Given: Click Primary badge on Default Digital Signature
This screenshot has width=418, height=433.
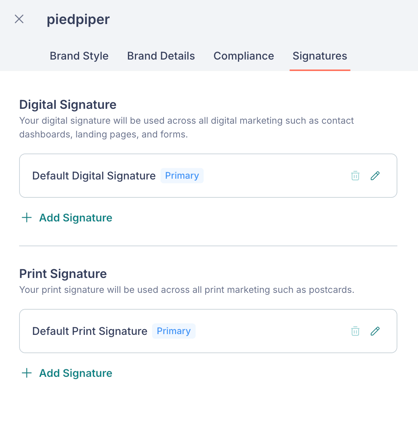Looking at the screenshot, I should (x=182, y=176).
